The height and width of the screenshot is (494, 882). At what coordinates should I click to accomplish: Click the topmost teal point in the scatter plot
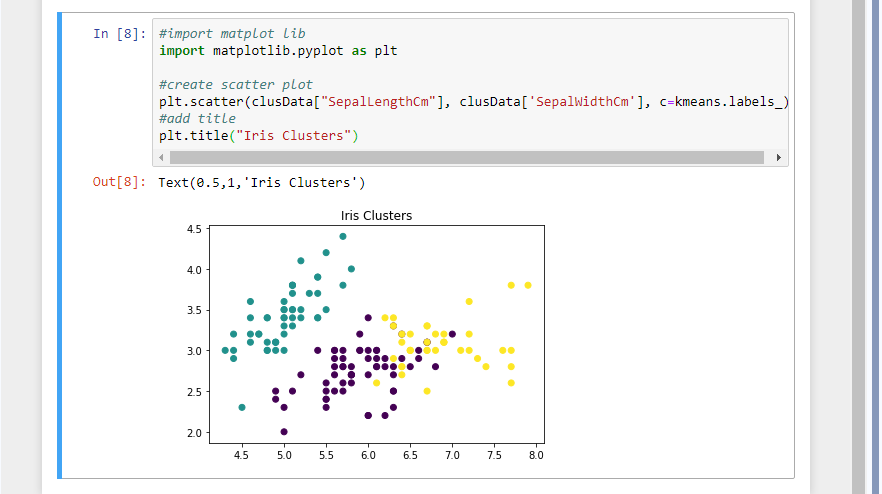click(x=343, y=236)
